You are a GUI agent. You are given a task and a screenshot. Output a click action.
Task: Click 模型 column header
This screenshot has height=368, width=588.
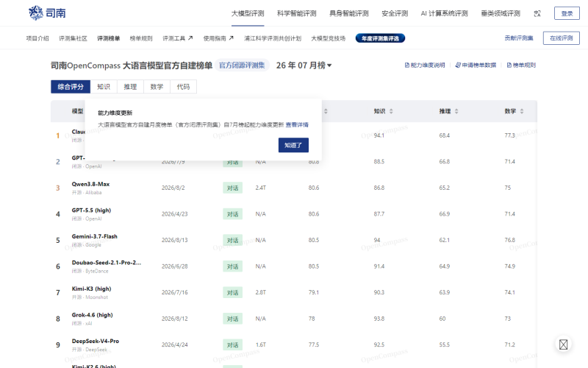pyautogui.click(x=78, y=111)
